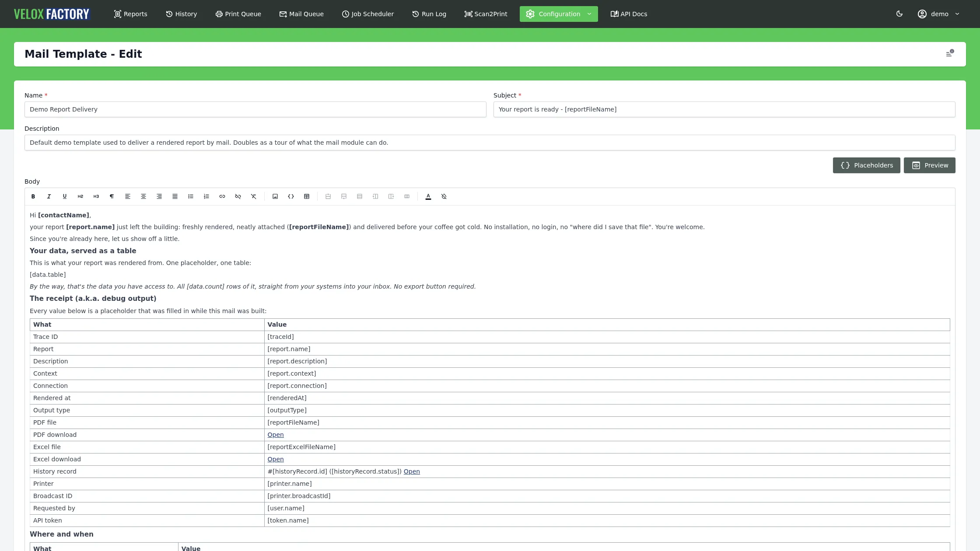Toggle dark mode moon icon
Viewport: 980px width, 551px height.
point(899,14)
